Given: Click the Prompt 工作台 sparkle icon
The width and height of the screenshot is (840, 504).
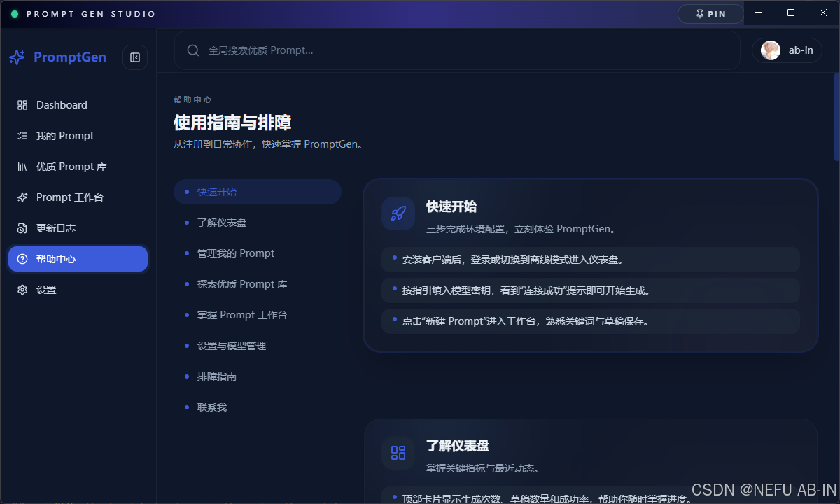Looking at the screenshot, I should click(x=22, y=197).
